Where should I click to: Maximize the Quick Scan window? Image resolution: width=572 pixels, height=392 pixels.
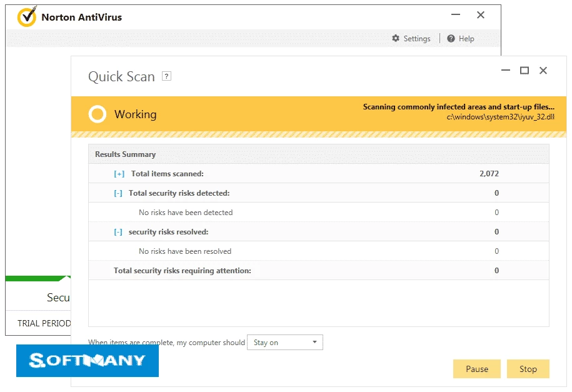point(524,71)
